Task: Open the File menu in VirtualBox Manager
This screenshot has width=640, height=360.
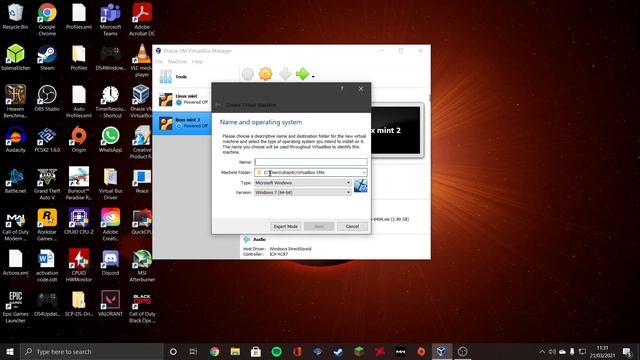Action: tap(159, 62)
